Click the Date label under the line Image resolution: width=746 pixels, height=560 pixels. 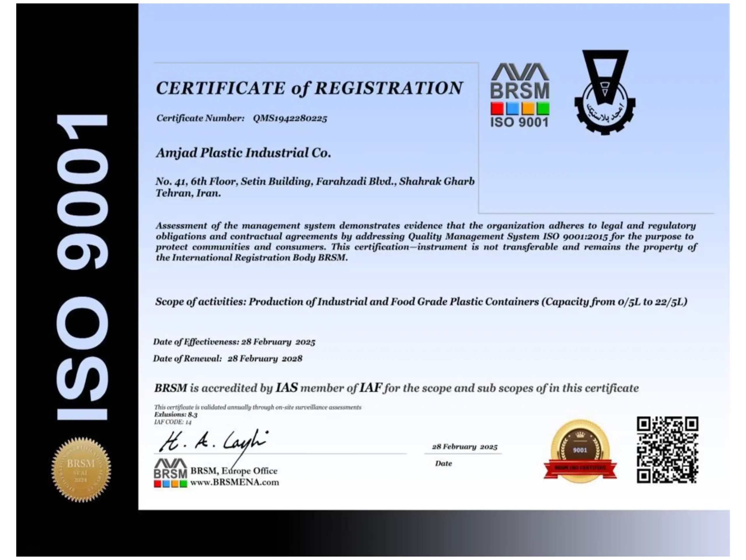pos(443,463)
